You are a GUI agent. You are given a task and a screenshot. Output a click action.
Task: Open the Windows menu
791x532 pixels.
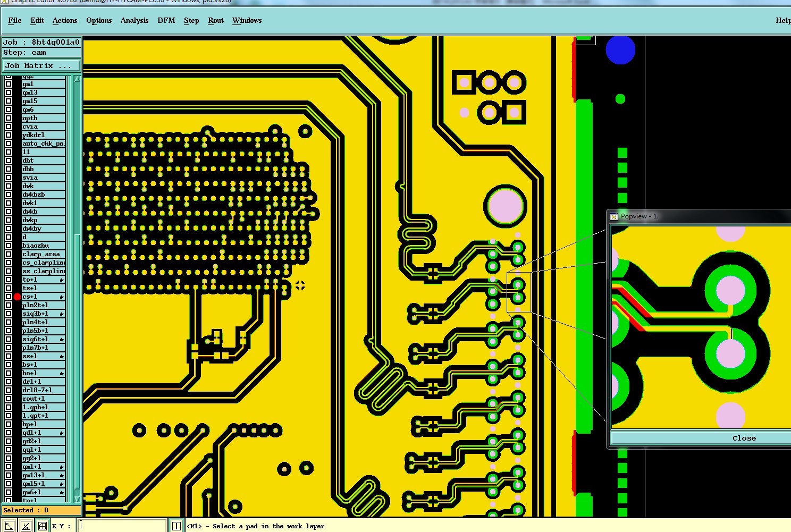247,20
